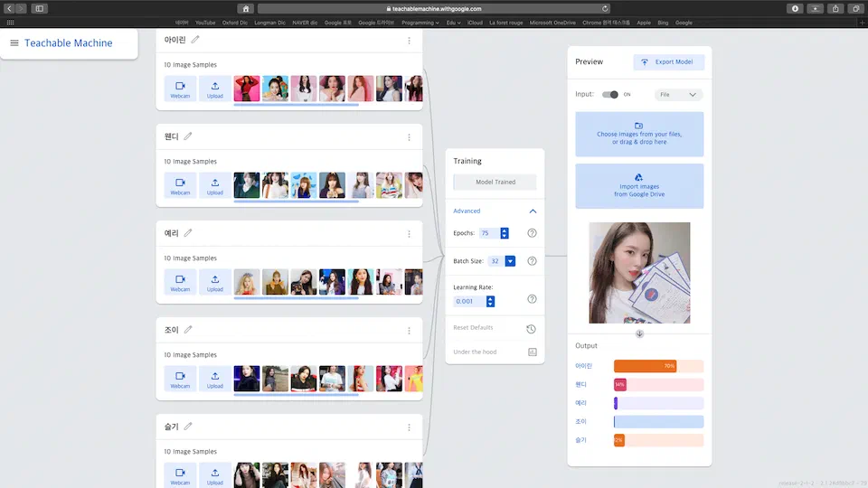The image size is (868, 488).
Task: Click the help icon next to Epochs
Action: (532, 233)
